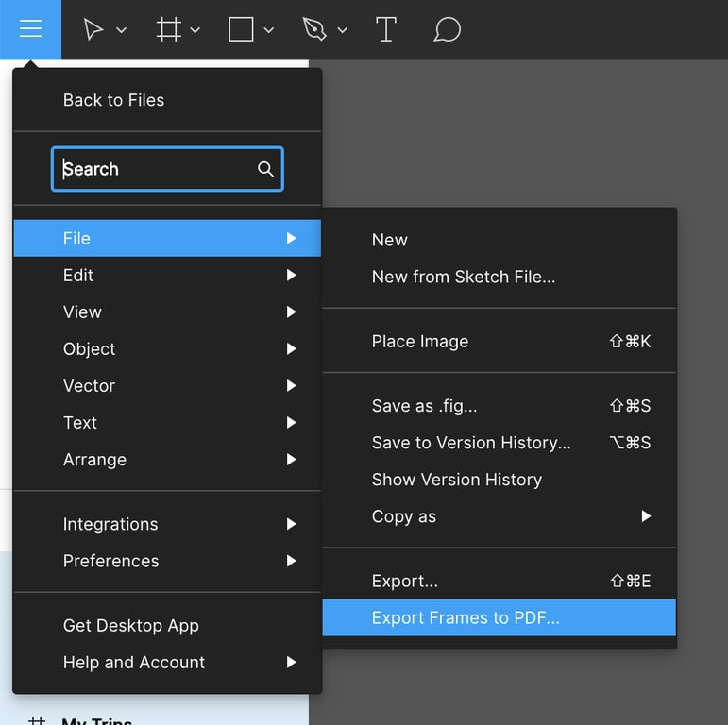Select the Text tool icon
Image resolution: width=728 pixels, height=725 pixels.
[385, 30]
